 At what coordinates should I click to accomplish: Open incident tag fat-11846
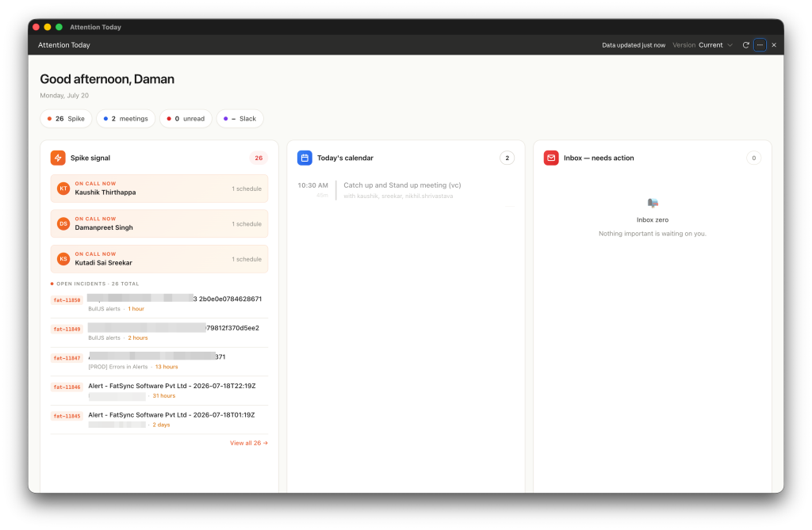click(67, 387)
